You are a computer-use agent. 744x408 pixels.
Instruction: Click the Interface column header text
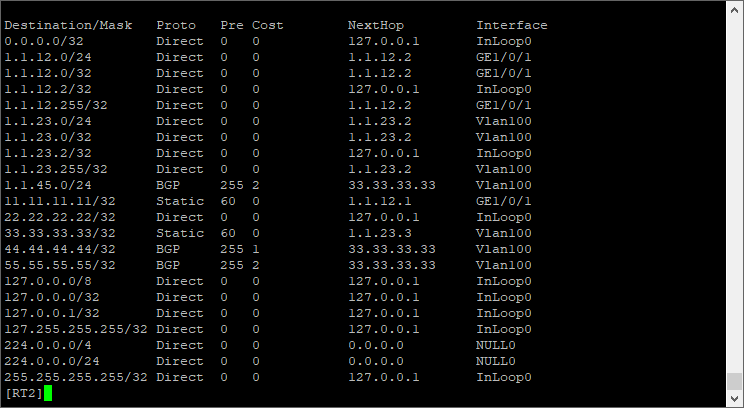512,25
